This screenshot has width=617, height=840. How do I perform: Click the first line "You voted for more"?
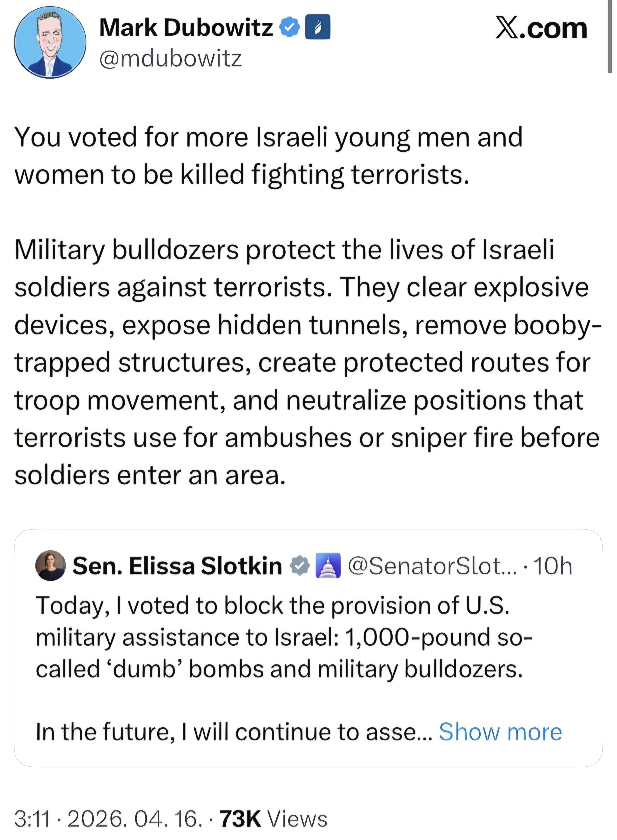click(131, 137)
